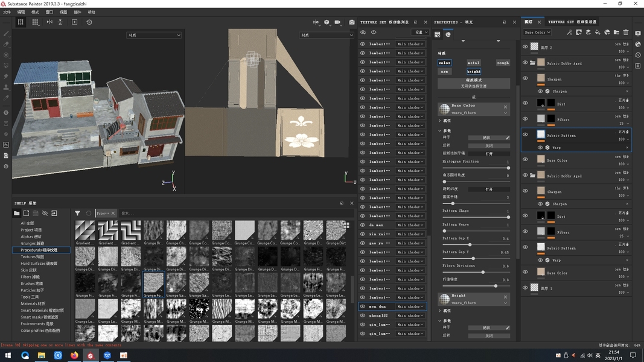The image size is (644, 362).
Task: Click the rotate/reset view circular icon
Action: coord(89,22)
